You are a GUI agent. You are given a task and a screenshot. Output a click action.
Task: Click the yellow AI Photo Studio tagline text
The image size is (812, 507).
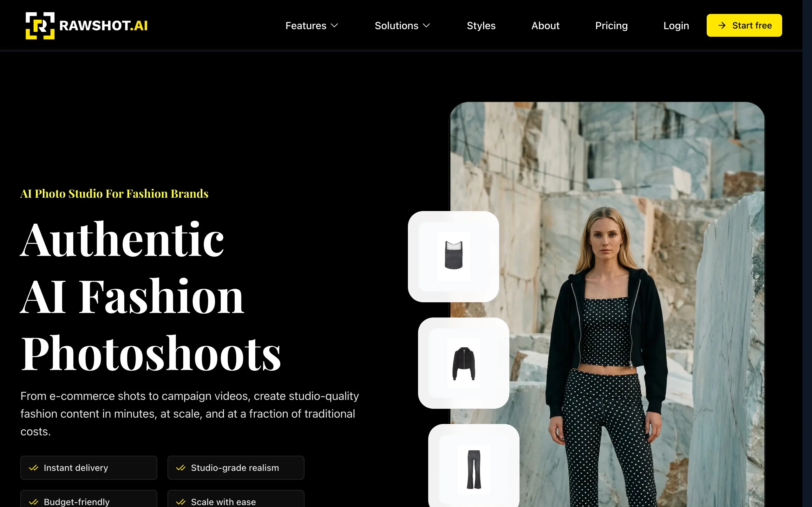114,194
